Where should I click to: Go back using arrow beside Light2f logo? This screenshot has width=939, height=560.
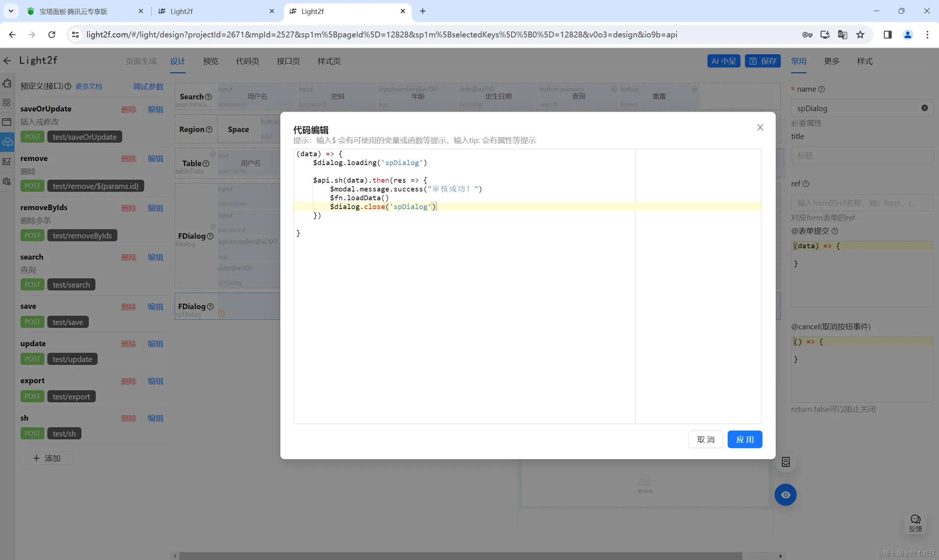point(7,61)
